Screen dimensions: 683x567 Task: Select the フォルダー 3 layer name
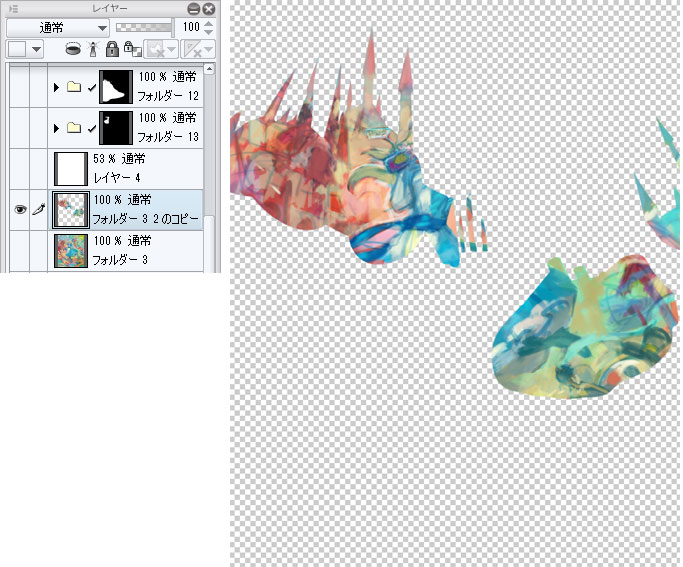point(120,260)
